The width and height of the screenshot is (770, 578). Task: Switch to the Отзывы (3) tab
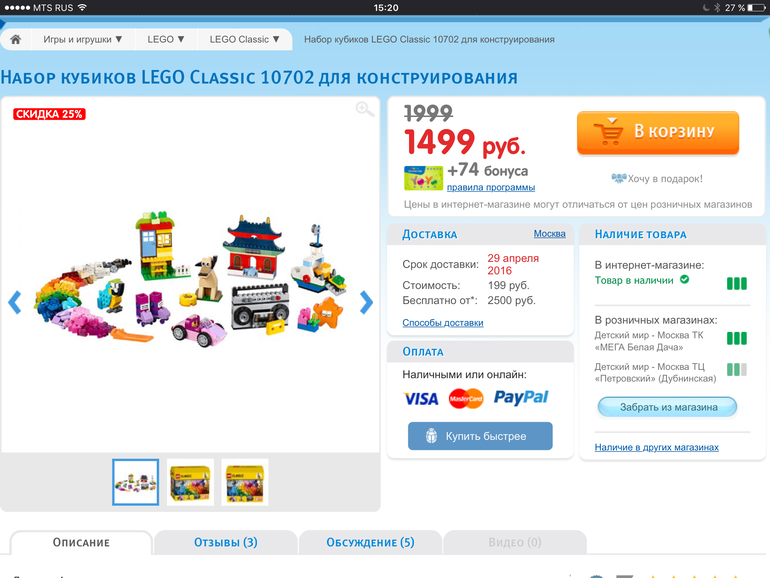[x=225, y=542]
